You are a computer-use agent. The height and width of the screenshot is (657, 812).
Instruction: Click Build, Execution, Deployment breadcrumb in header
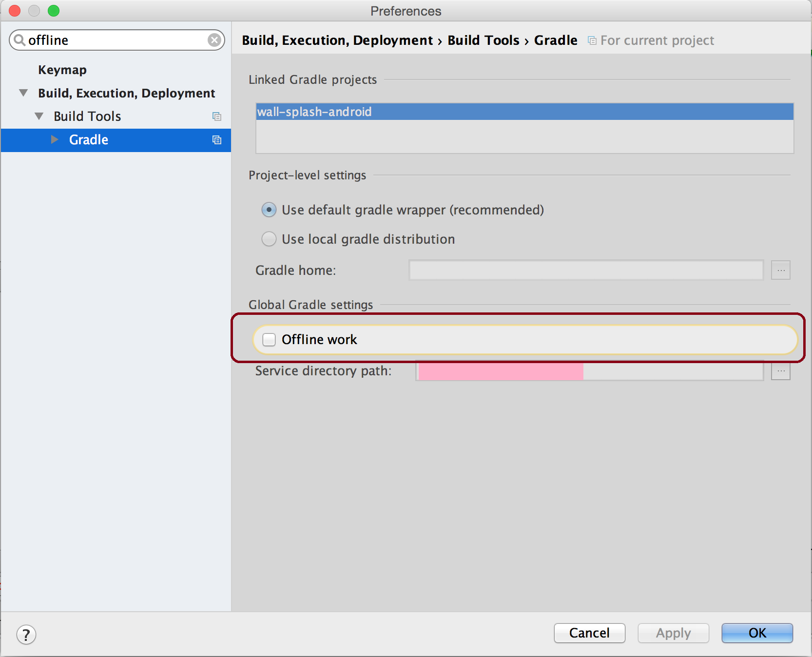point(337,40)
